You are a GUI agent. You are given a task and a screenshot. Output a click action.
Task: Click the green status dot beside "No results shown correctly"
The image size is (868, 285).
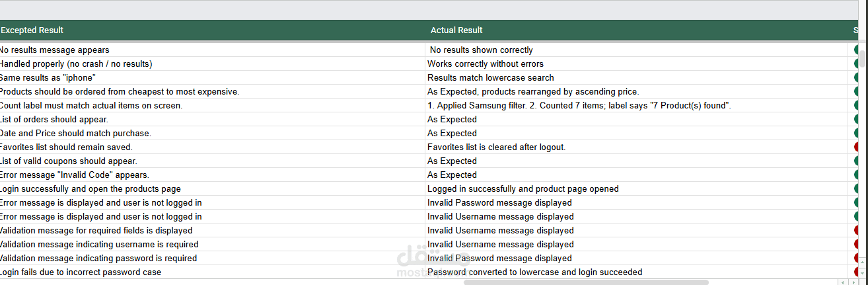[x=857, y=50]
